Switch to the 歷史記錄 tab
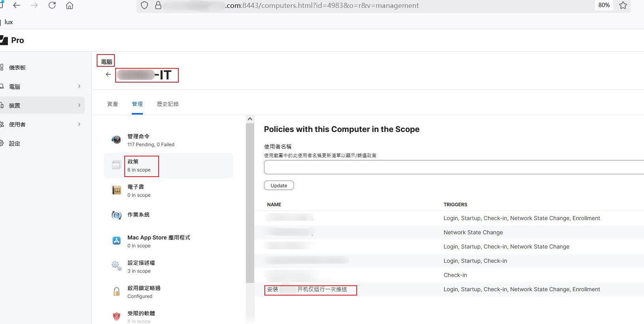 (x=168, y=104)
